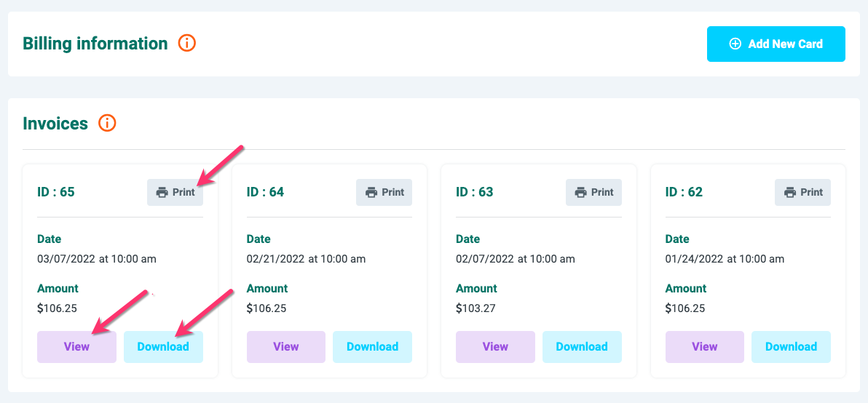The width and height of the screenshot is (868, 403).
Task: Download invoice ID 64
Action: pyautogui.click(x=372, y=347)
